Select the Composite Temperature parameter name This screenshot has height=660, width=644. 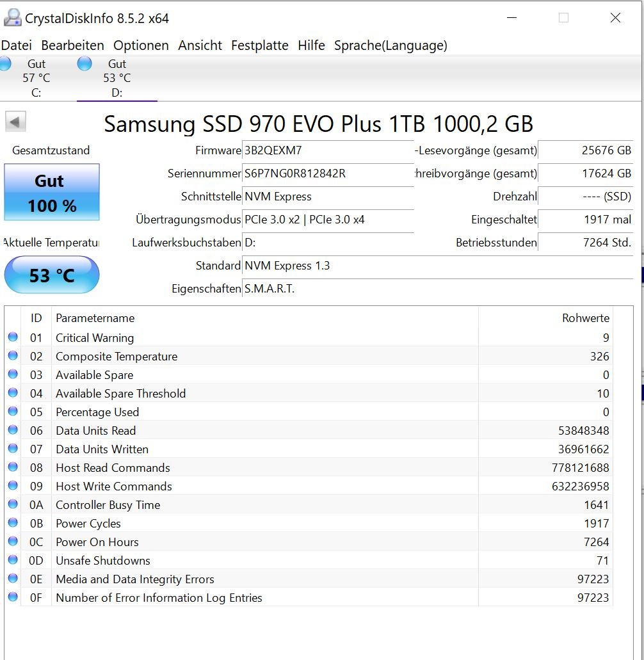pyautogui.click(x=117, y=357)
